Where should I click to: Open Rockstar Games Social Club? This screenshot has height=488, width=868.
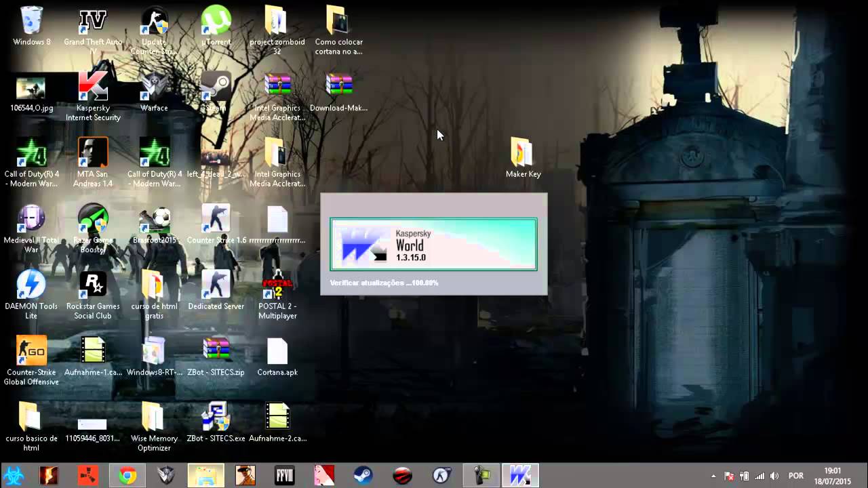93,285
